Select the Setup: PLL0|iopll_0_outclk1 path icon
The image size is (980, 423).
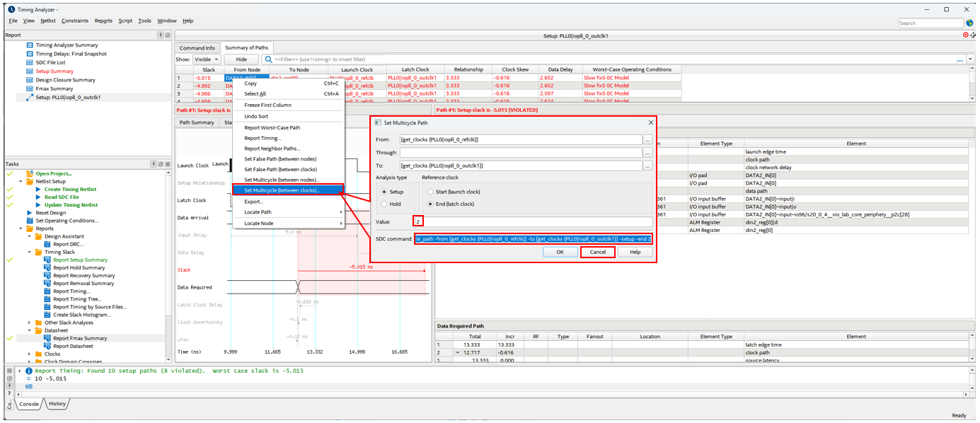tap(30, 98)
